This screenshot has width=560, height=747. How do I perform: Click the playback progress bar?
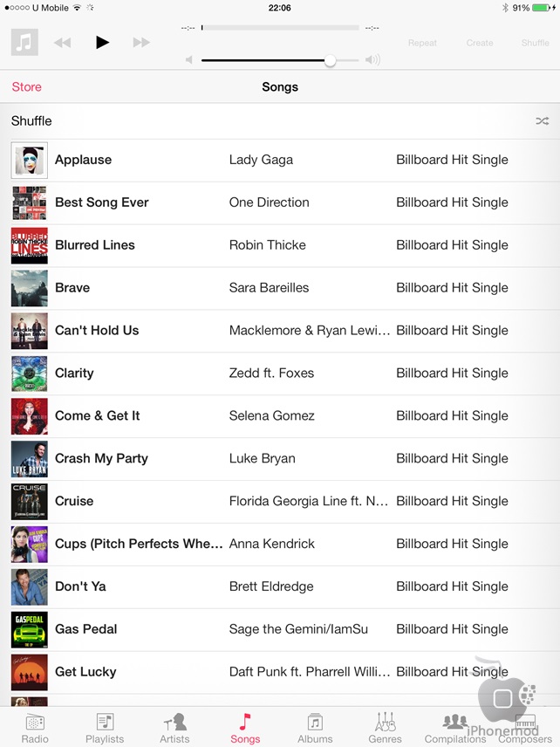pos(280,28)
